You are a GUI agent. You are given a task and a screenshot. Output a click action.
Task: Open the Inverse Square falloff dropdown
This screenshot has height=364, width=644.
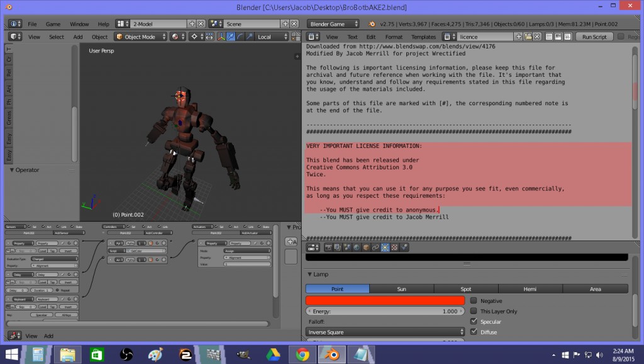tap(386, 332)
